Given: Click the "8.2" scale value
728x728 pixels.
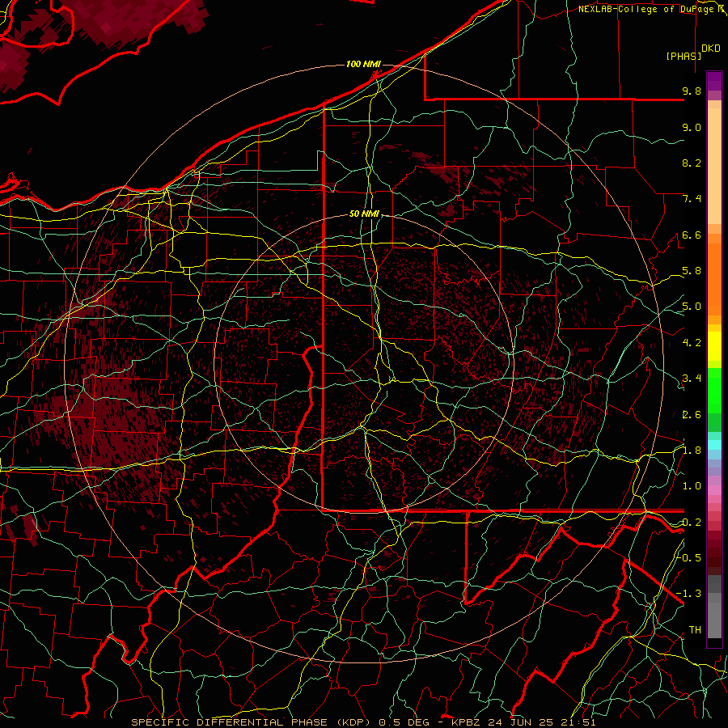Looking at the screenshot, I should click(692, 163).
